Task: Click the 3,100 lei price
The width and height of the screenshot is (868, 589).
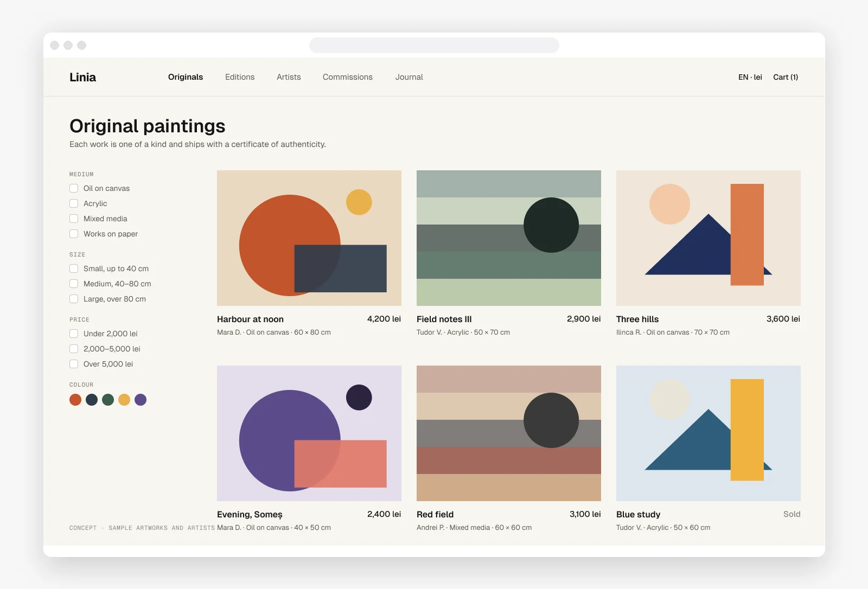Action: [585, 514]
